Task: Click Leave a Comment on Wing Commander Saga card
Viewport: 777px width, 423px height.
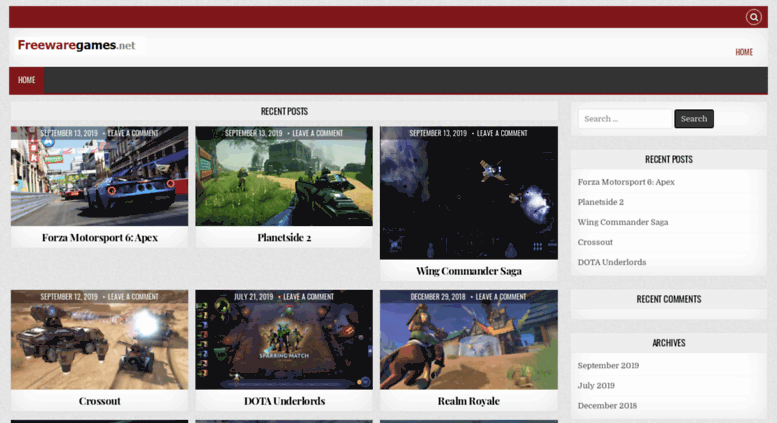Action: pos(502,133)
